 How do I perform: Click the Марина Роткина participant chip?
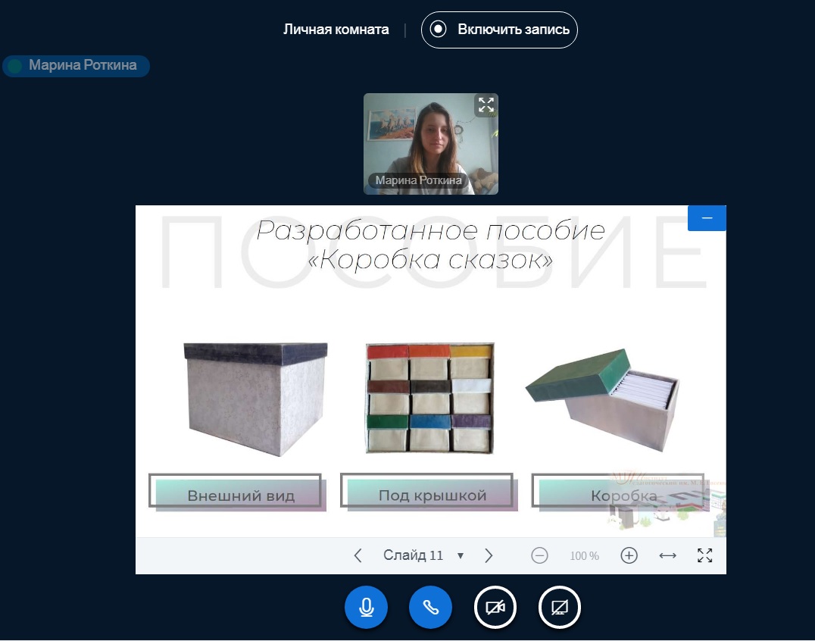76,66
